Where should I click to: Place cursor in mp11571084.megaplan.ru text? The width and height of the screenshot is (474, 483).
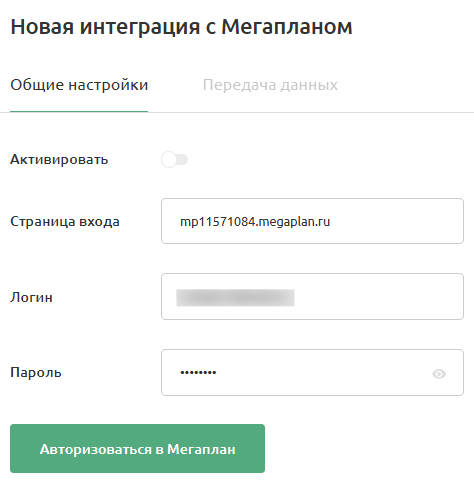[255, 222]
